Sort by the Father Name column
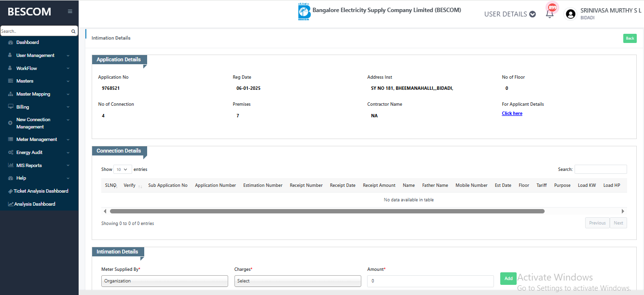This screenshot has width=644, height=295. point(435,185)
